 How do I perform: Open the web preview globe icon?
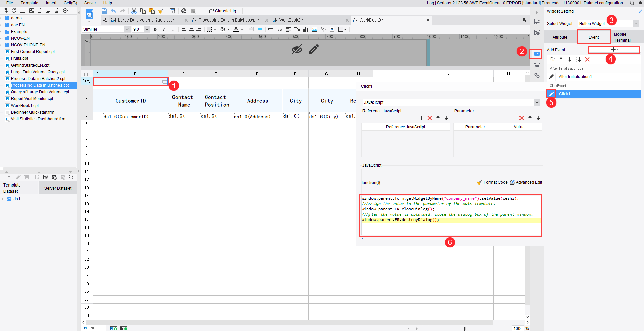(184, 11)
